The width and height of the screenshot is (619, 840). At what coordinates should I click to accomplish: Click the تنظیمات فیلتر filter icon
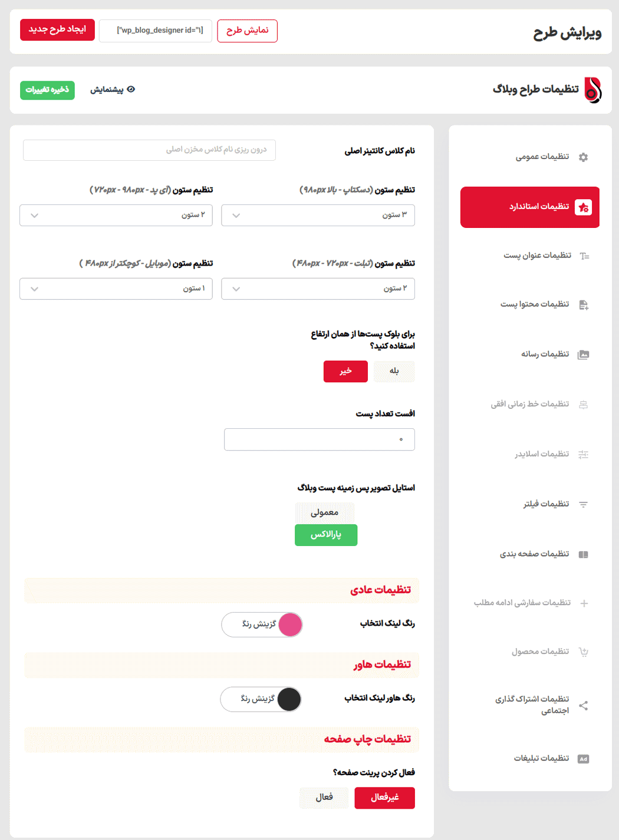[x=583, y=504]
